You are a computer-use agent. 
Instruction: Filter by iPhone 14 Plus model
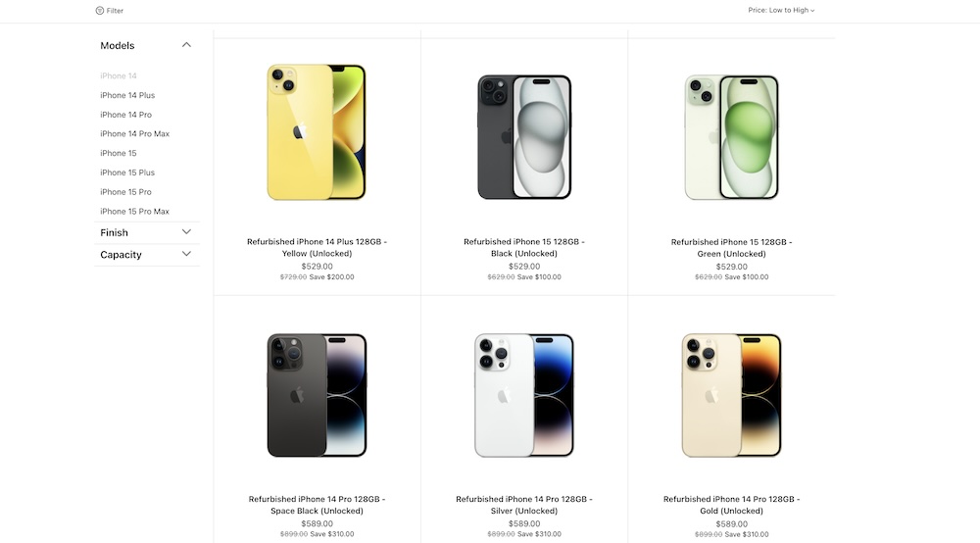pyautogui.click(x=127, y=95)
